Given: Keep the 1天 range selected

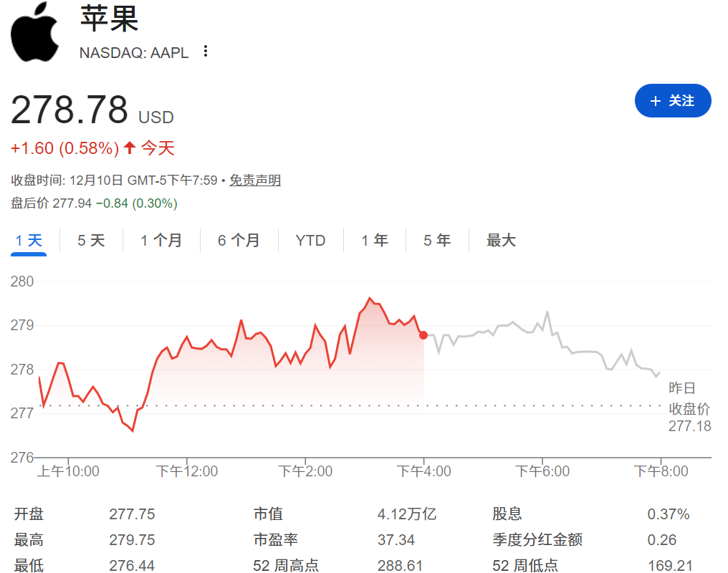Looking at the screenshot, I should tap(27, 241).
